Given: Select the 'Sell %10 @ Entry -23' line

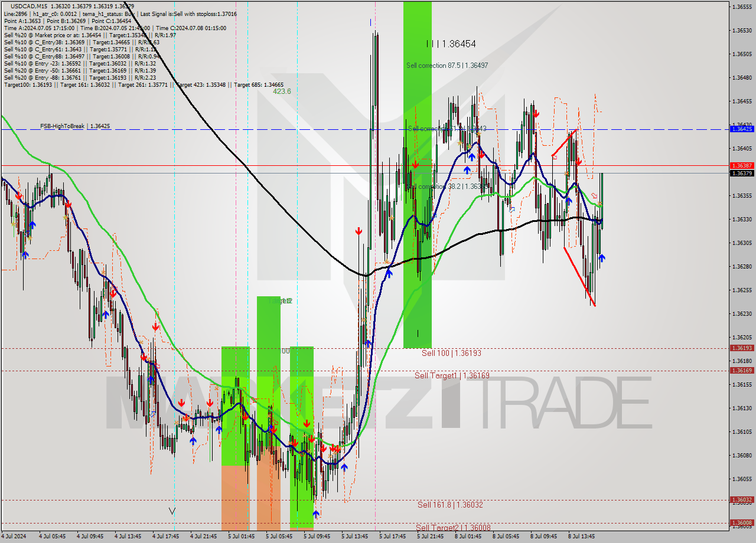Looking at the screenshot, I should pyautogui.click(x=80, y=63).
